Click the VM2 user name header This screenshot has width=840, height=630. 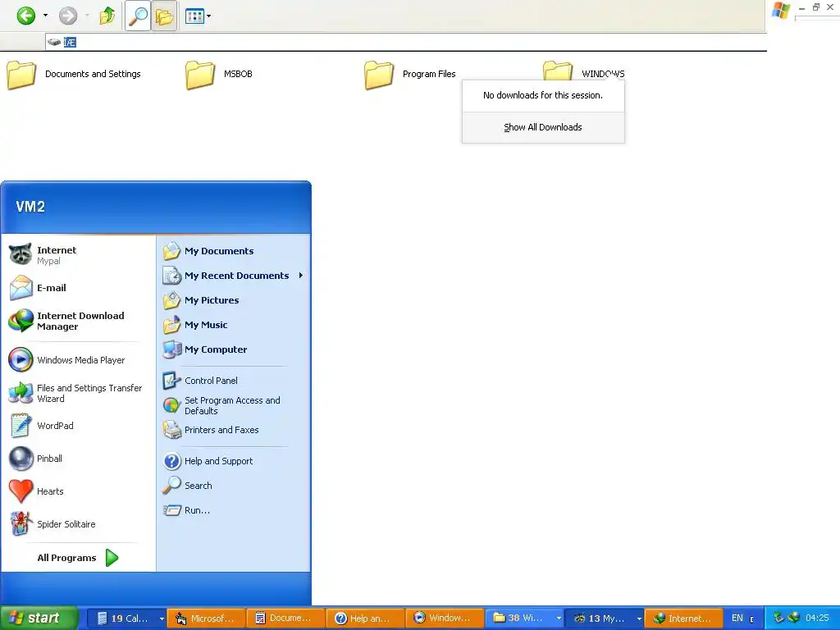[x=30, y=207]
